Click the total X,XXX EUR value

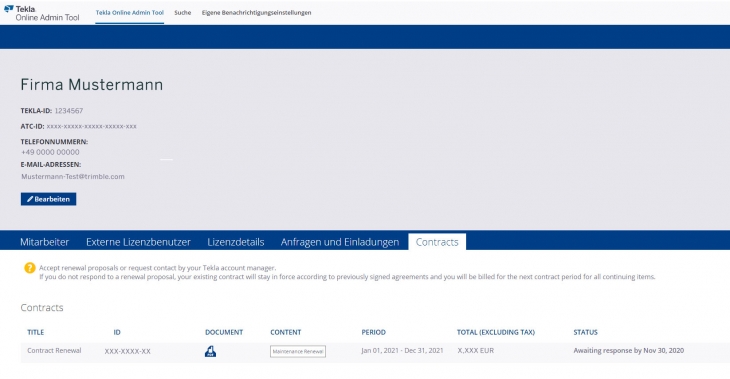[476, 351]
